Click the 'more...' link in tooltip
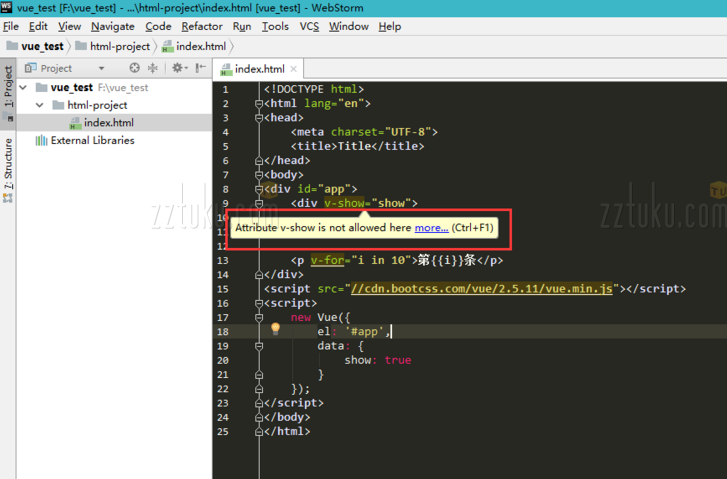Viewport: 727px width, 479px height. coord(431,228)
